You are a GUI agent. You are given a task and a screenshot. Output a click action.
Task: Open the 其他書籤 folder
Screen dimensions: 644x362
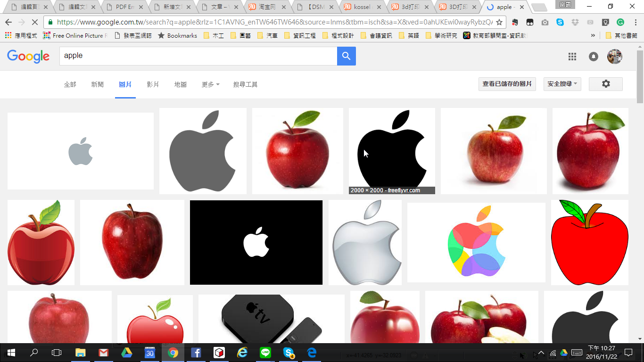coord(621,35)
